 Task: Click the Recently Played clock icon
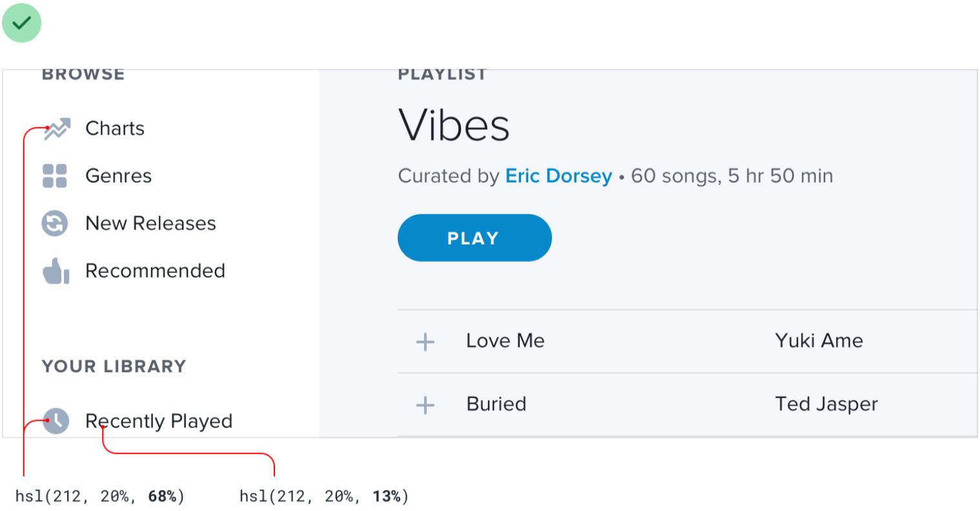click(57, 421)
